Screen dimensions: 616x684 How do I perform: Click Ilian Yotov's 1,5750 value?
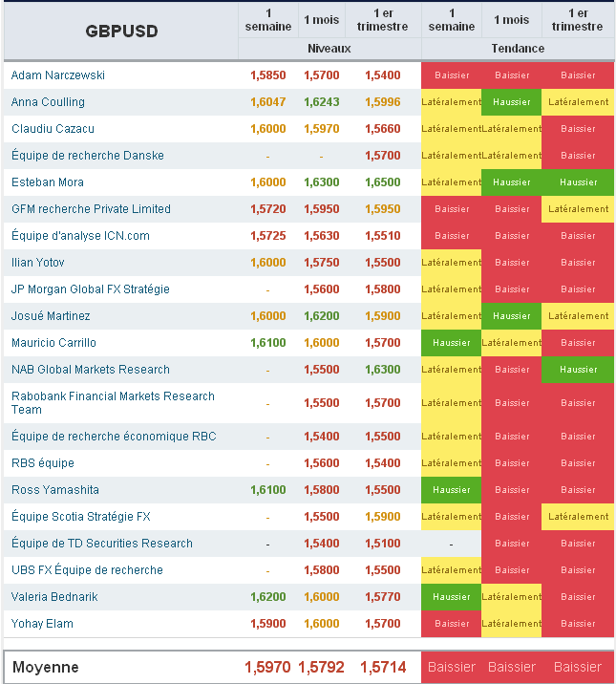(x=322, y=263)
